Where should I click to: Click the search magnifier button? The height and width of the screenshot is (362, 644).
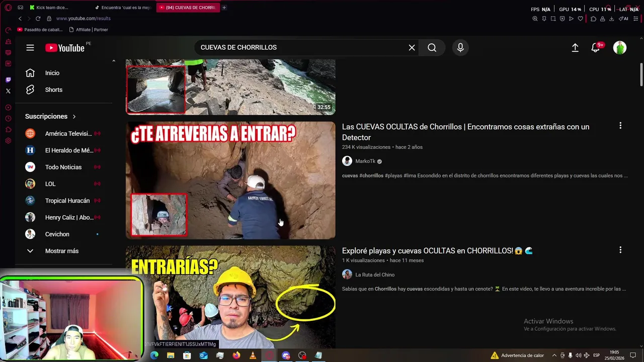[432, 47]
